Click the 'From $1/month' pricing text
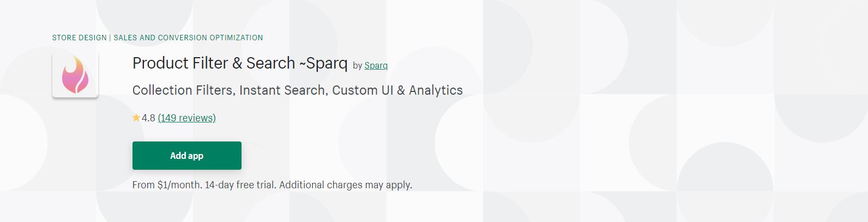 pyautogui.click(x=167, y=185)
